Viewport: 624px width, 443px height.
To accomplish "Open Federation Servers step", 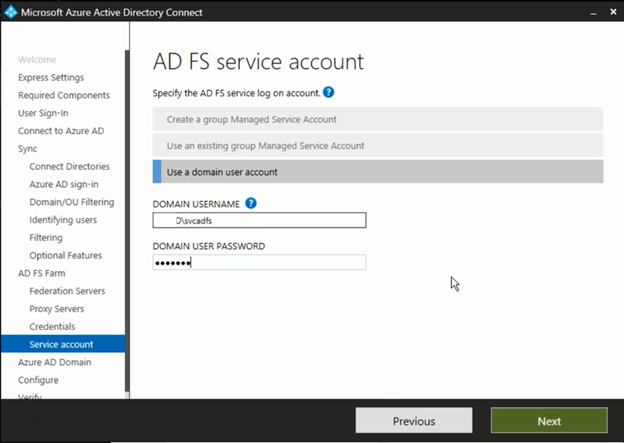I will (x=67, y=291).
